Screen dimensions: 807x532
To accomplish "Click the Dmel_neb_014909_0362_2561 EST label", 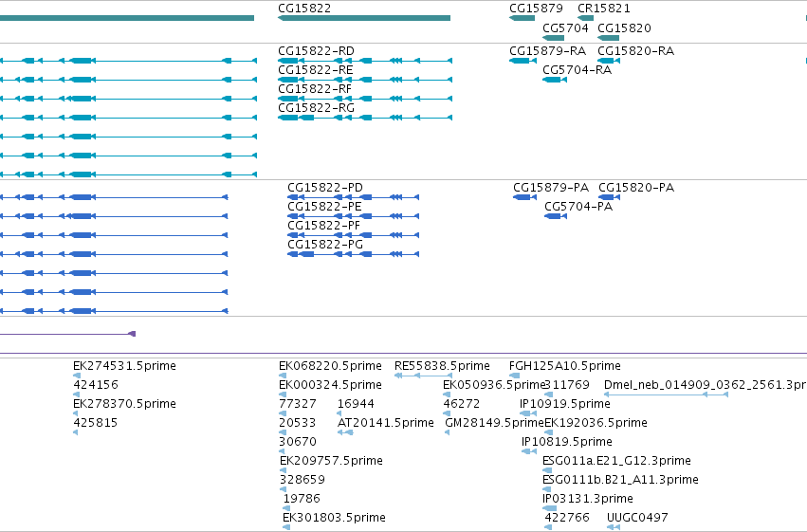I will click(x=706, y=385).
